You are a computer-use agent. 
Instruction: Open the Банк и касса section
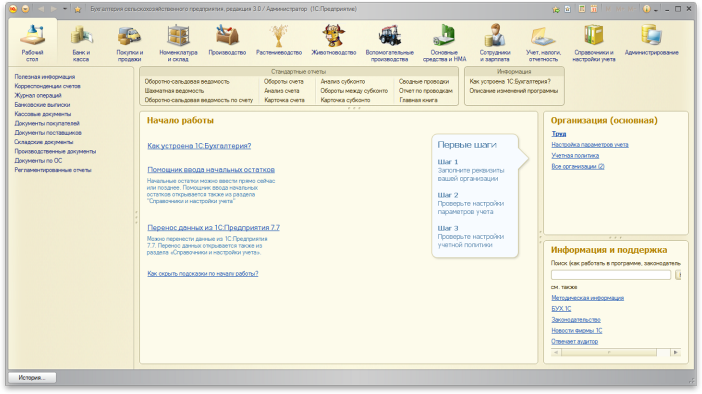[x=81, y=43]
